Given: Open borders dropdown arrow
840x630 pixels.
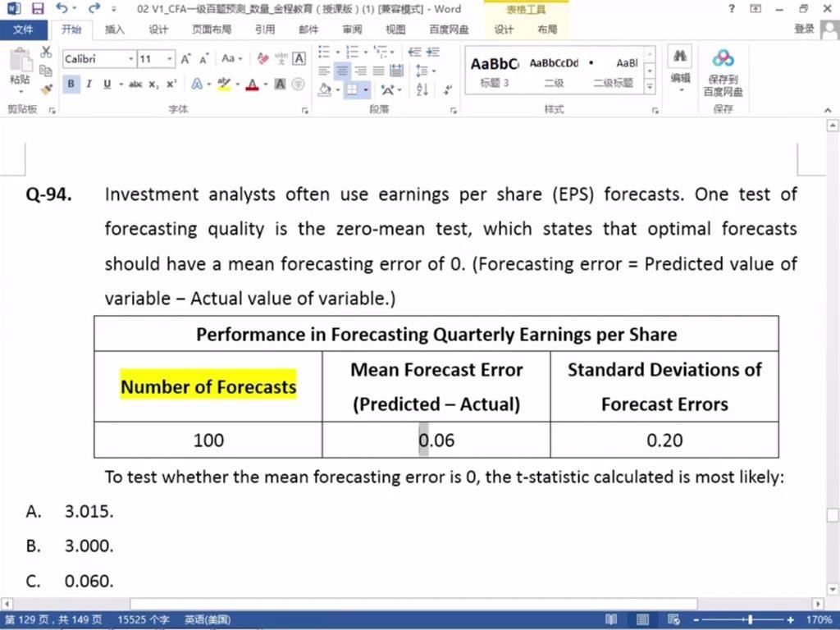Looking at the screenshot, I should 366,89.
